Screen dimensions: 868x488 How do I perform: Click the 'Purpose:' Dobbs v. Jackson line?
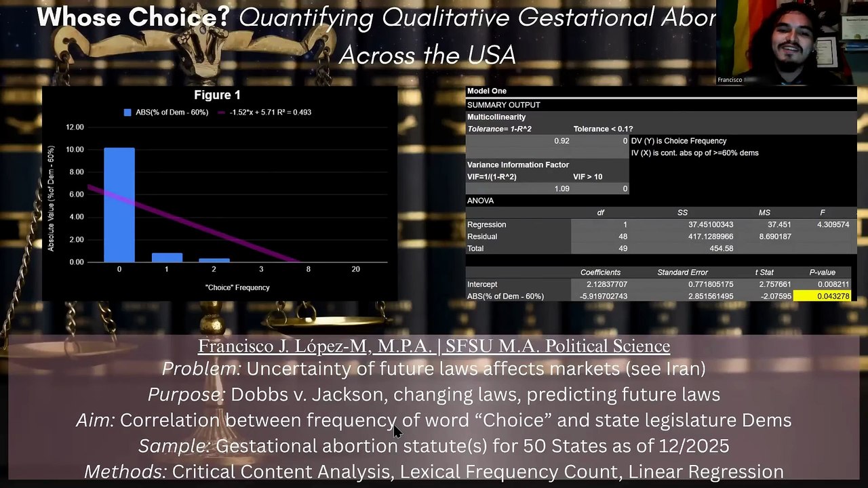click(x=434, y=394)
